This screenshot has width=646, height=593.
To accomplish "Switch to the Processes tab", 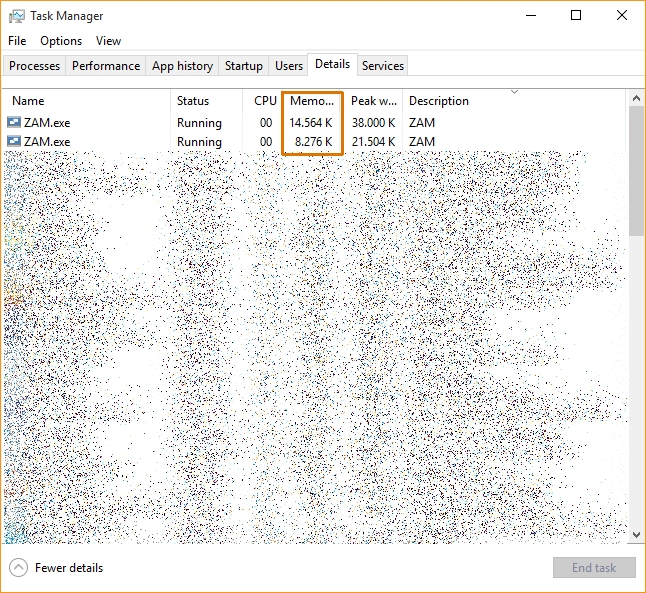I will coord(34,66).
